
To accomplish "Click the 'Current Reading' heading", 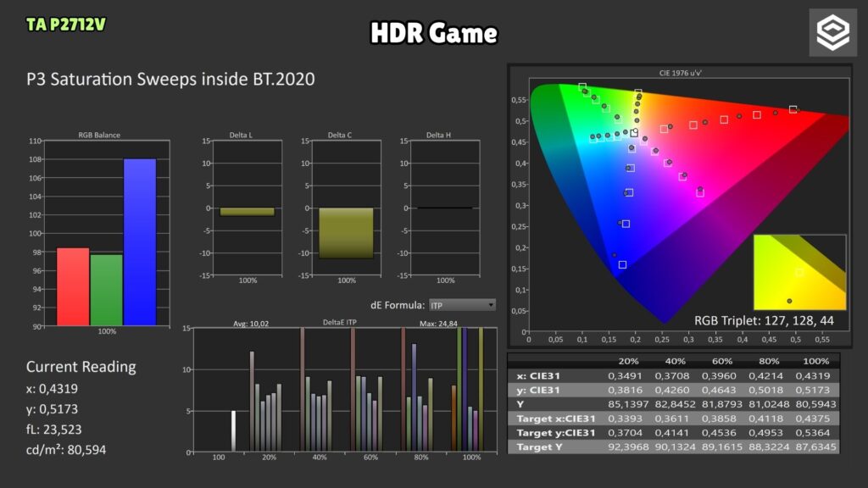I will point(81,367).
